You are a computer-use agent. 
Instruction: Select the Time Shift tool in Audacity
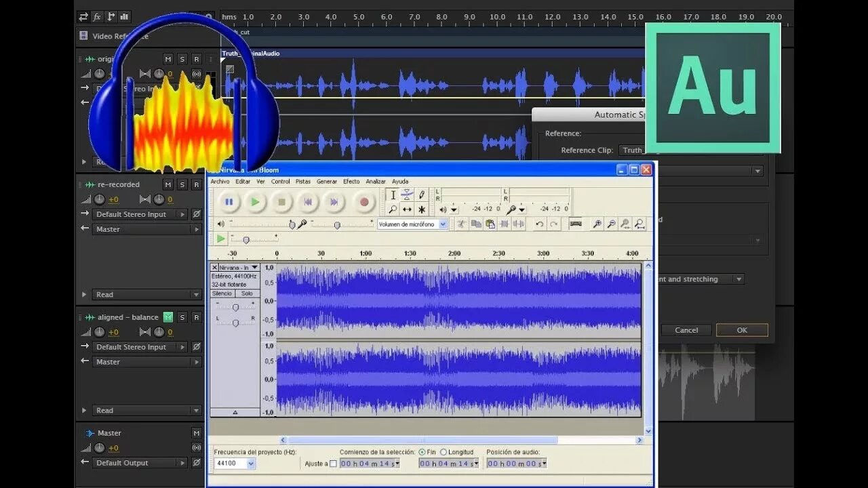(x=407, y=209)
